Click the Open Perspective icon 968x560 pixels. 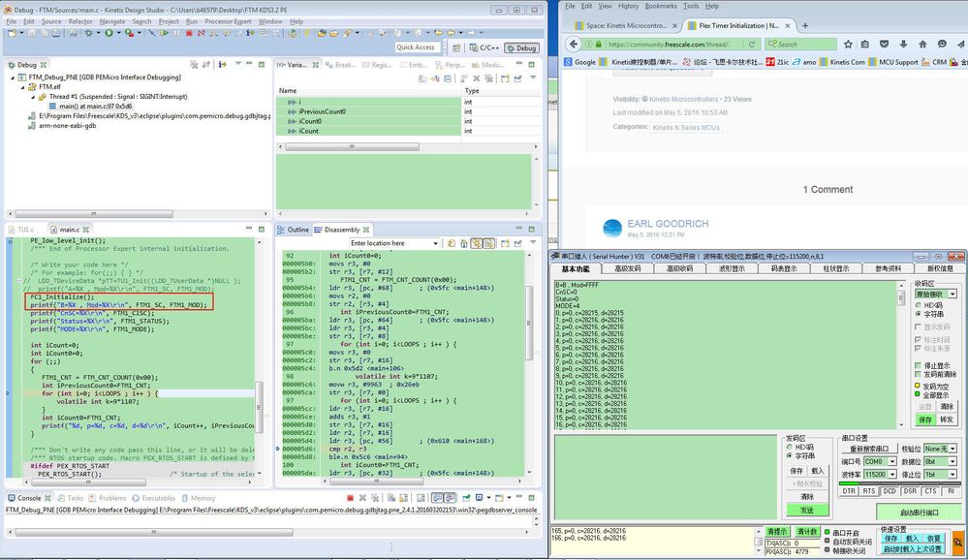(456, 47)
